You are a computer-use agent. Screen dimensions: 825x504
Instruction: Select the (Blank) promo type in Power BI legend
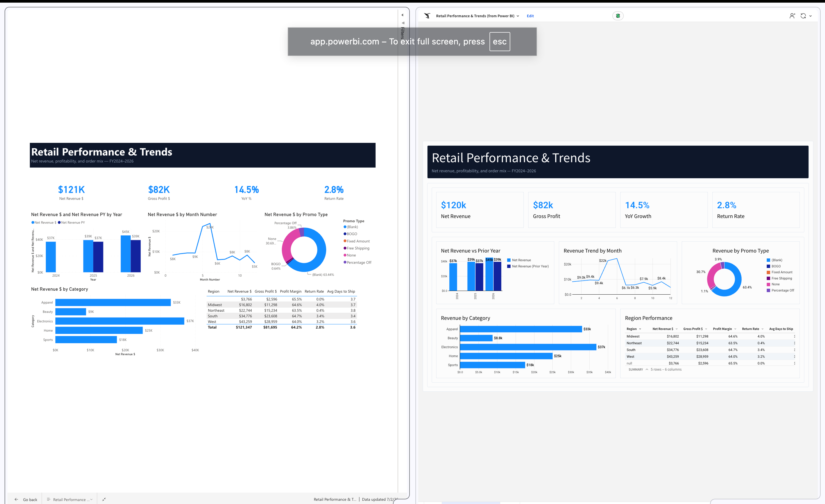(351, 227)
